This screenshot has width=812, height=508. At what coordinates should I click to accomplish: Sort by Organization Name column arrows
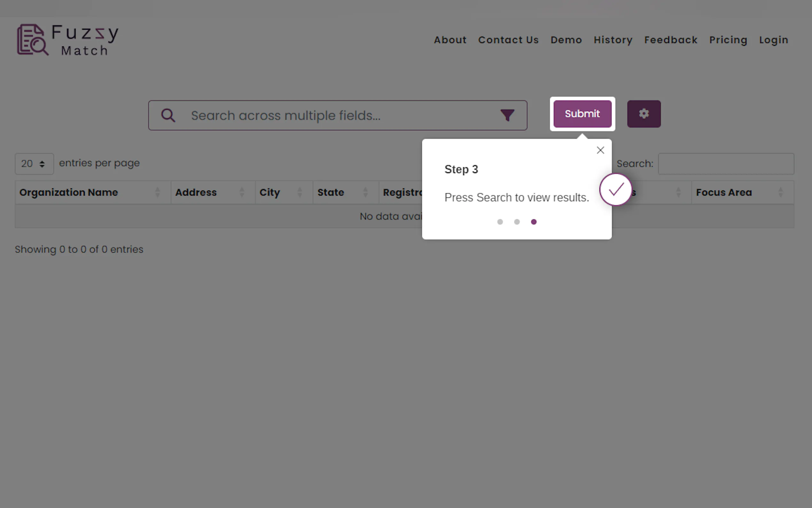coord(157,193)
